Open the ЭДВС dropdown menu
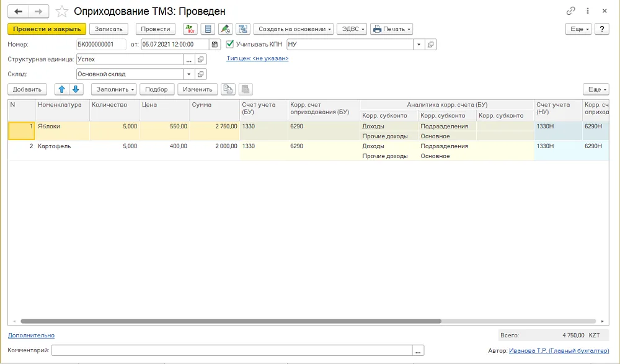Viewport: 620px width, 364px height. pos(352,29)
